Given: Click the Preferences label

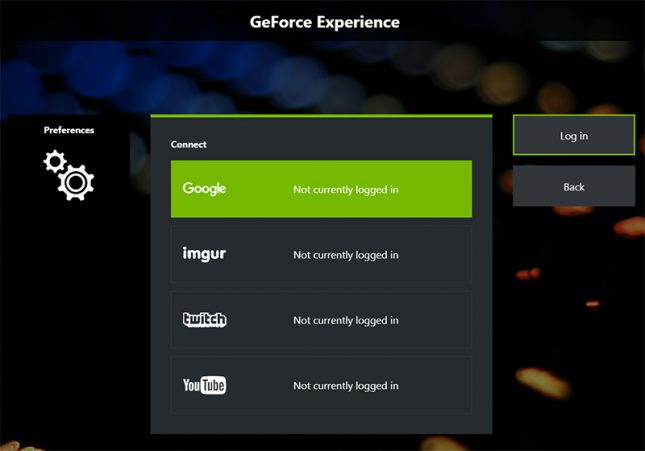Looking at the screenshot, I should click(x=69, y=130).
